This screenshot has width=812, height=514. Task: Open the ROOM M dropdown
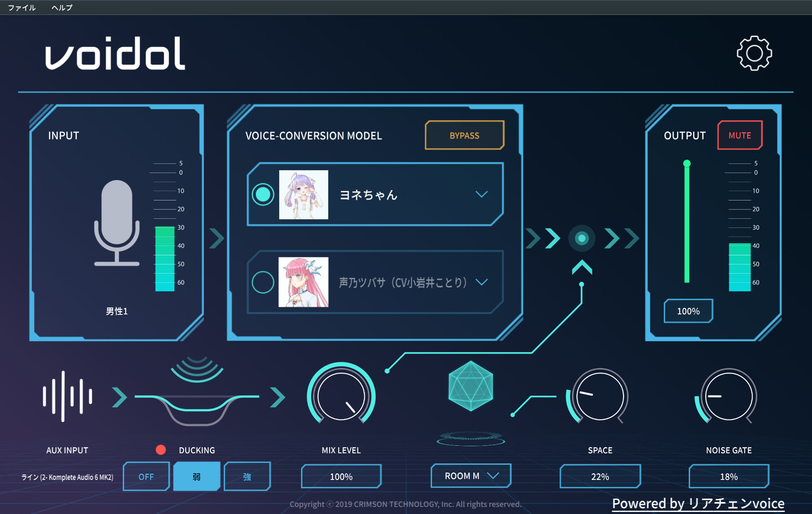pyautogui.click(x=471, y=476)
